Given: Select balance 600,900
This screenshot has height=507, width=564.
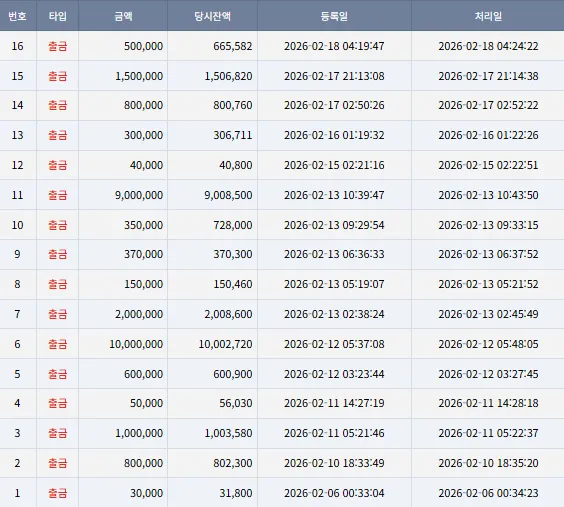Looking at the screenshot, I should (x=233, y=374).
